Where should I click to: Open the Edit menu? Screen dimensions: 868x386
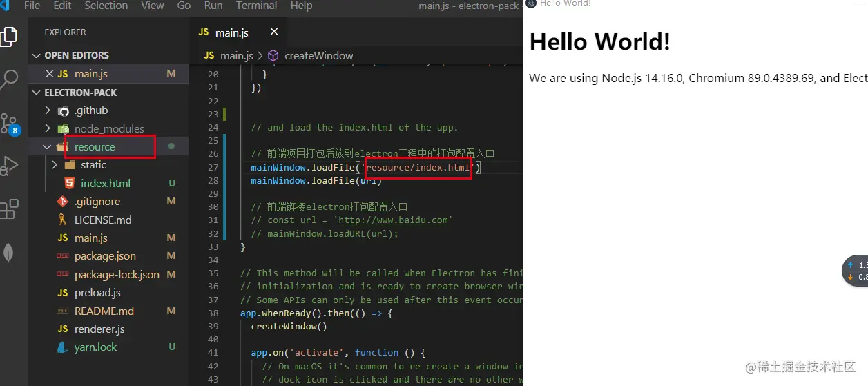pyautogui.click(x=62, y=6)
